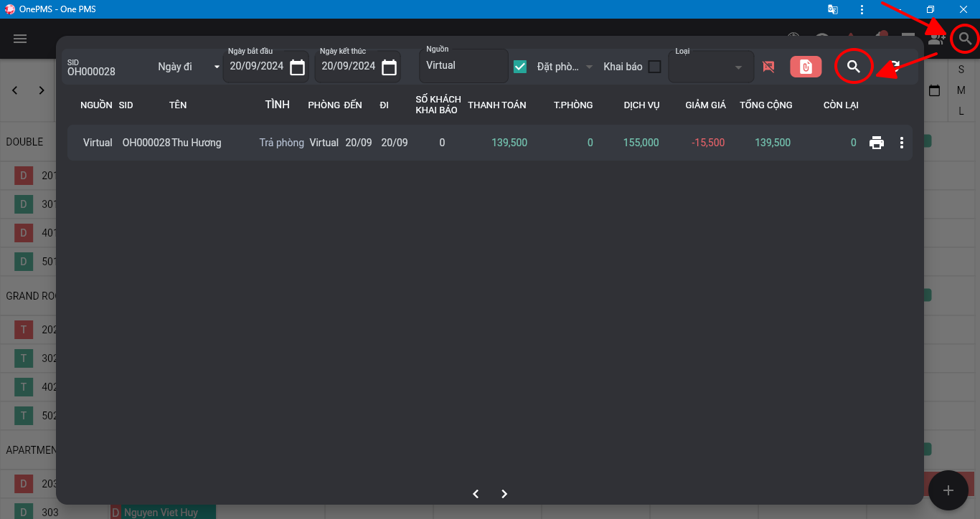This screenshot has width=980, height=519.
Task: Tick the Khai báo checkbox
Action: [x=654, y=67]
